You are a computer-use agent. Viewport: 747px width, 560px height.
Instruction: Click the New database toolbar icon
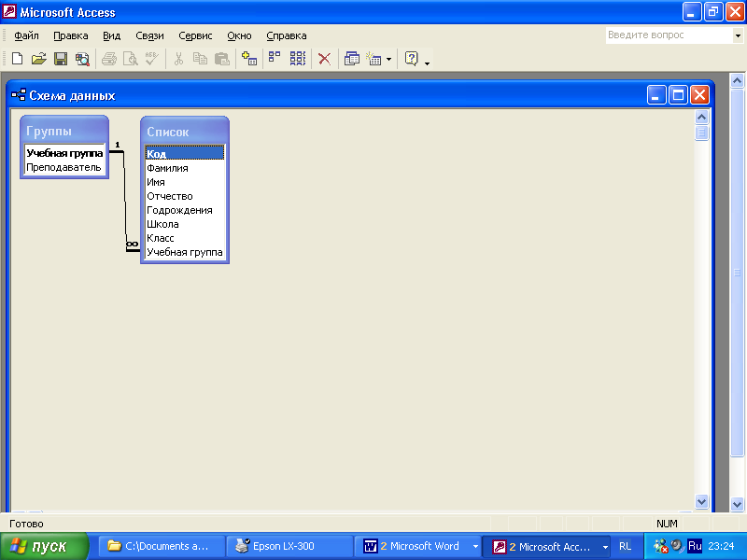(17, 59)
